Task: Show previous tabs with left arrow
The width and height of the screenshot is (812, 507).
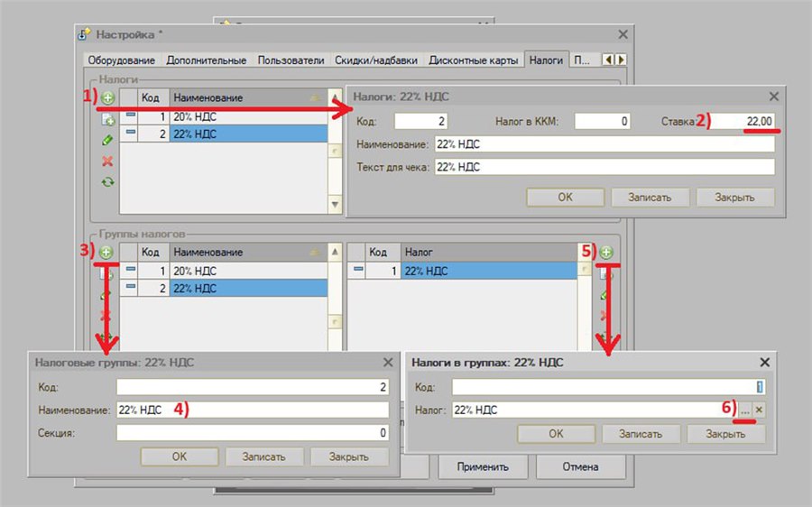Action: click(609, 60)
